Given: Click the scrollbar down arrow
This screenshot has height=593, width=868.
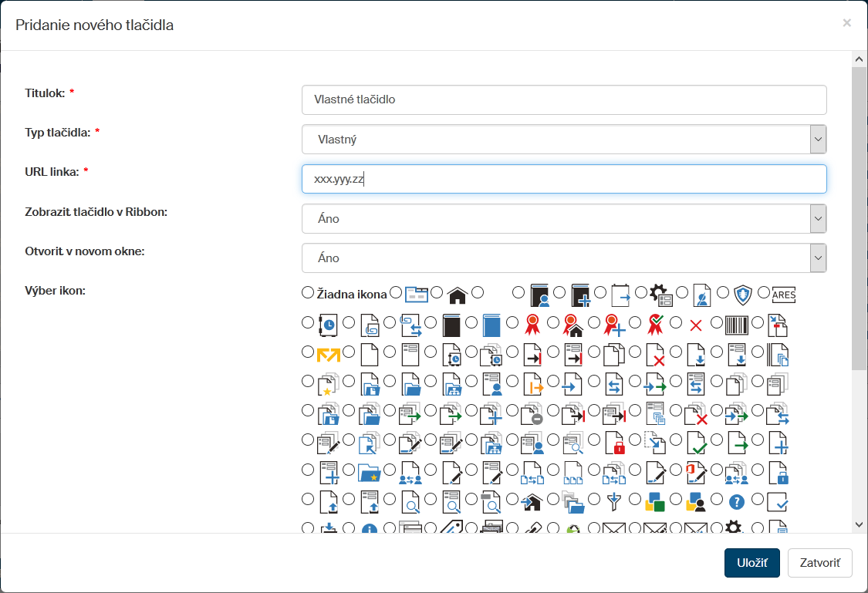Looking at the screenshot, I should click(859, 524).
